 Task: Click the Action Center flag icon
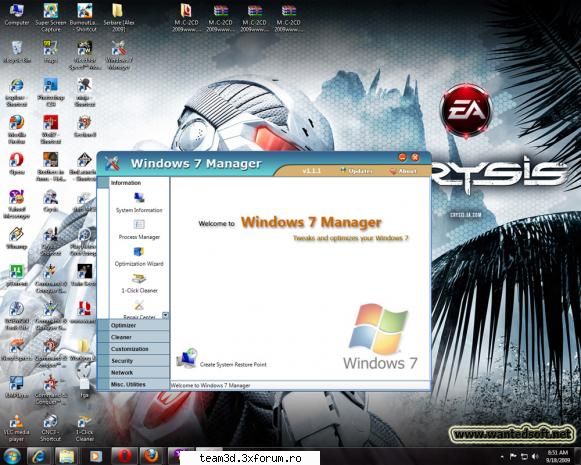pos(513,456)
